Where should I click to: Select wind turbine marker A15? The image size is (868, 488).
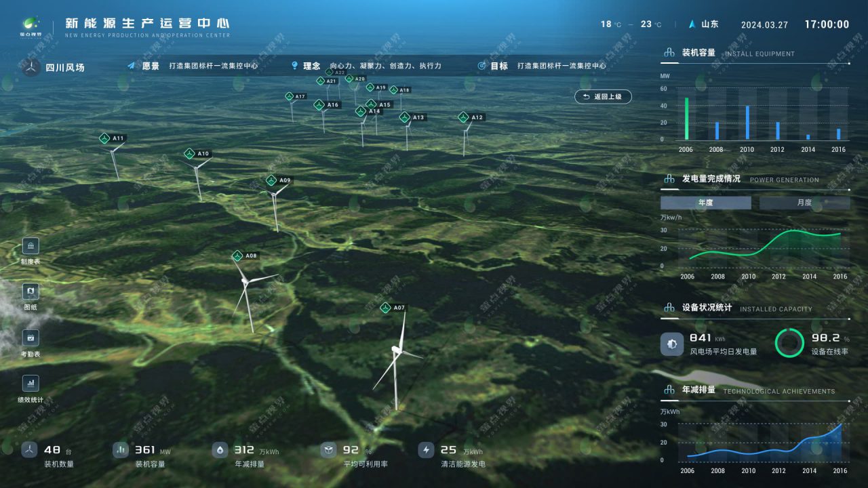pos(379,104)
